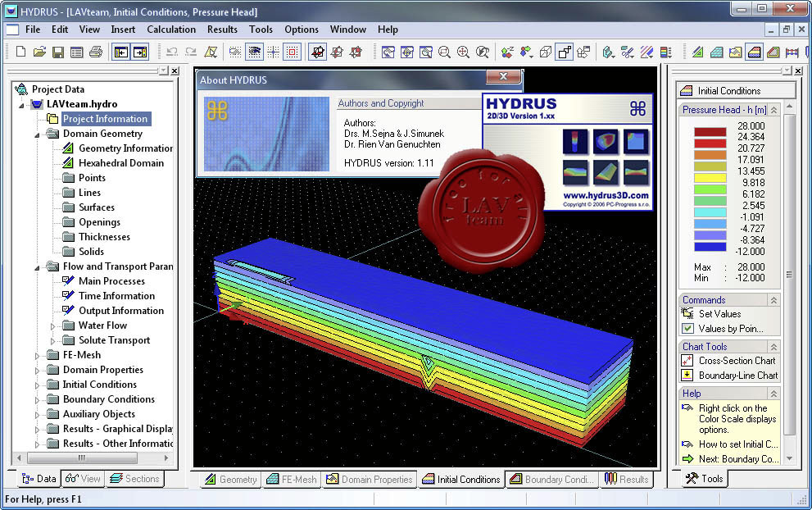Screen dimensions: 812x510
Task: Click the table list icon beside Save
Action: (x=77, y=52)
